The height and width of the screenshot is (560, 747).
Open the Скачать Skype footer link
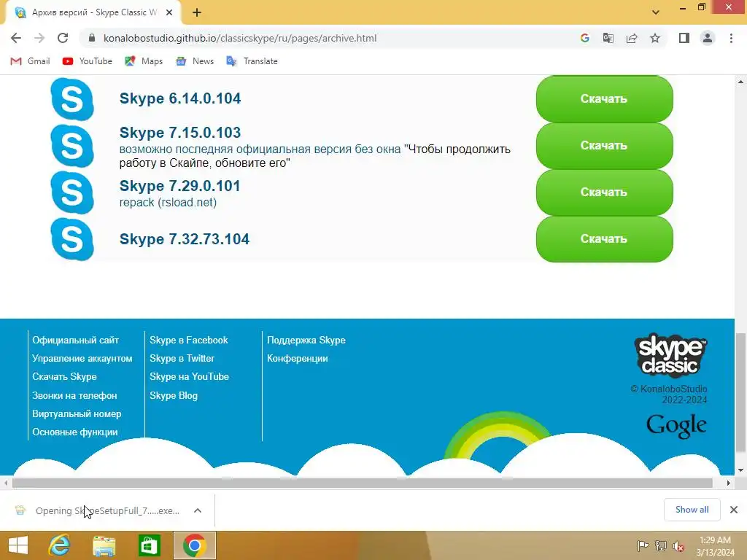(x=64, y=376)
